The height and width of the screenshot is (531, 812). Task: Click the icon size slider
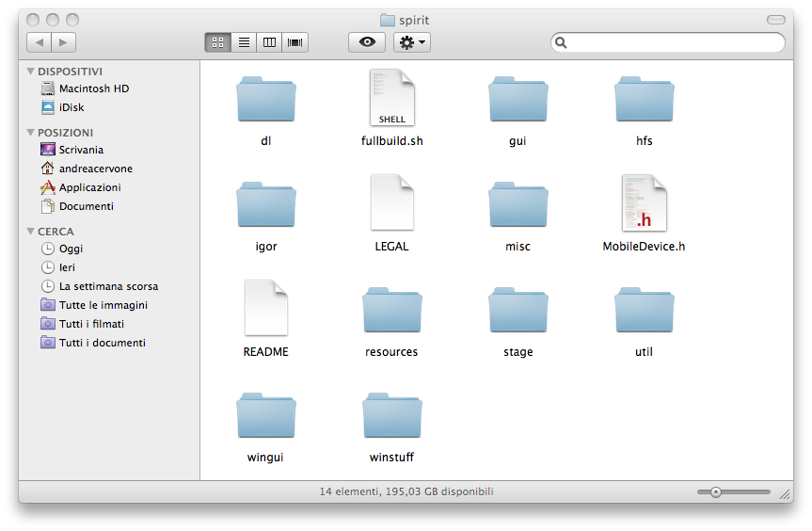click(734, 491)
